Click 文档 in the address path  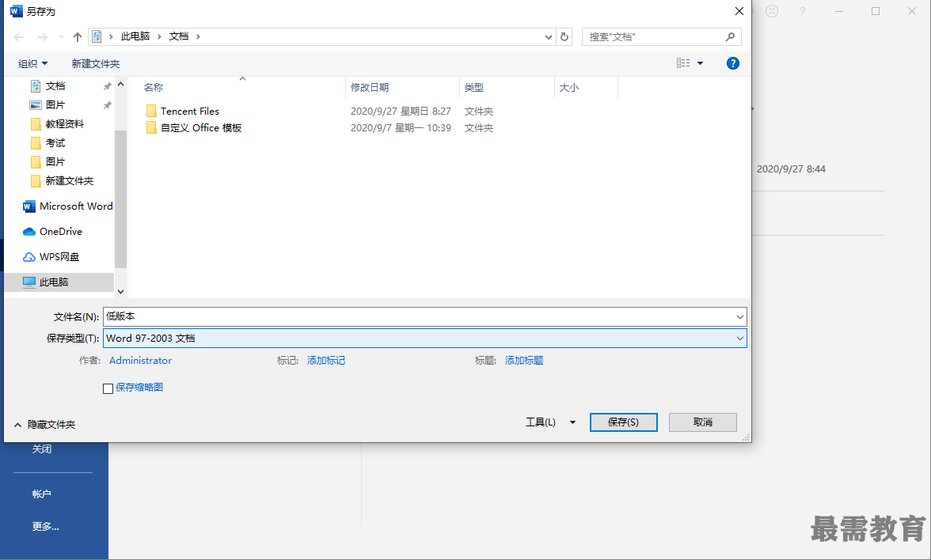[x=179, y=36]
